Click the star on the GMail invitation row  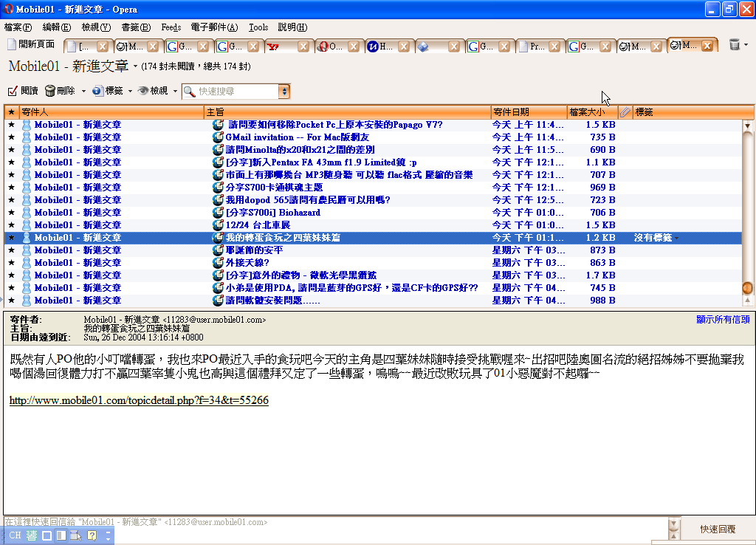point(12,137)
